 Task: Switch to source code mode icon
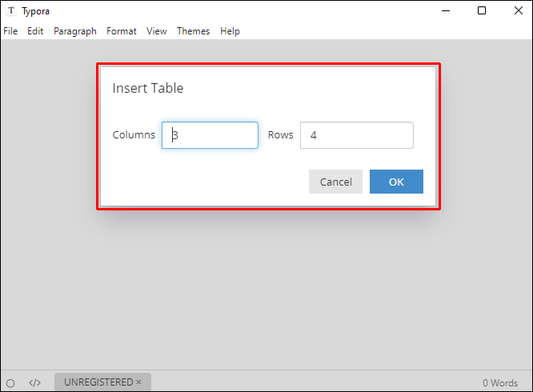(x=34, y=382)
